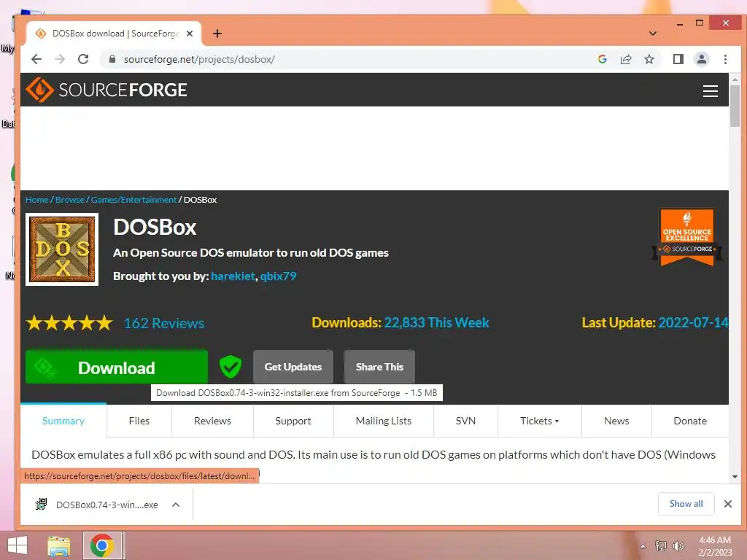The width and height of the screenshot is (747, 560).
Task: Go back with the browser back arrow
Action: click(x=36, y=59)
